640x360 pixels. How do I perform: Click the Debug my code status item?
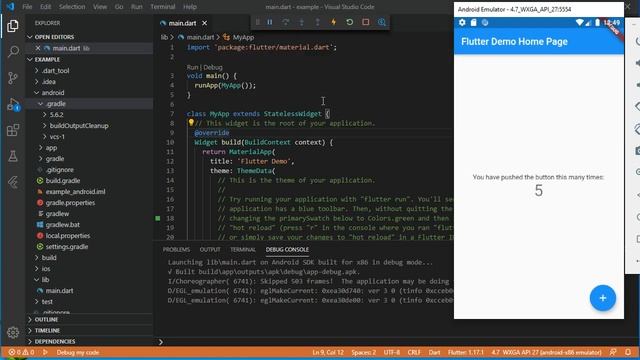(x=78, y=352)
